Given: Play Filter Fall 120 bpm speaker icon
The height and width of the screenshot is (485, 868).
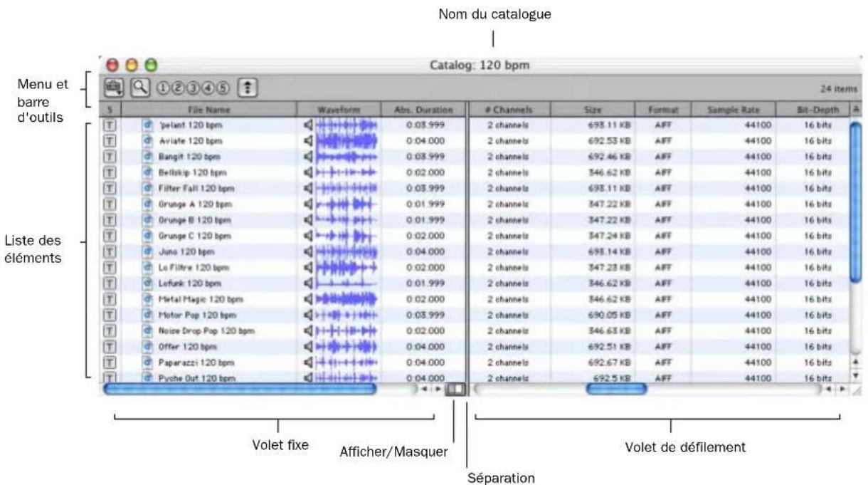Looking at the screenshot, I should tap(307, 189).
